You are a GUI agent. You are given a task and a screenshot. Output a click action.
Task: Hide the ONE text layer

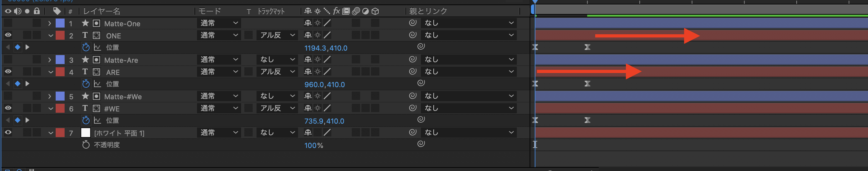(8, 35)
